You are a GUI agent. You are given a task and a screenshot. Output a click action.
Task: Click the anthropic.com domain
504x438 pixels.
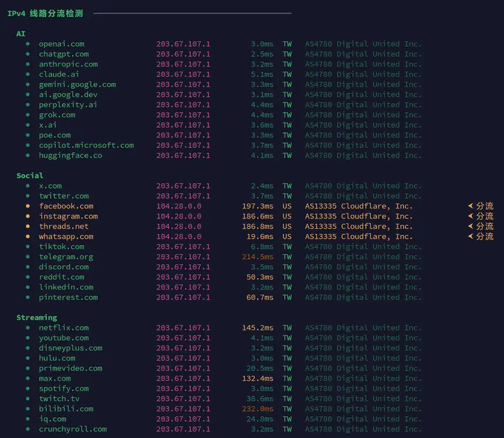coord(68,64)
